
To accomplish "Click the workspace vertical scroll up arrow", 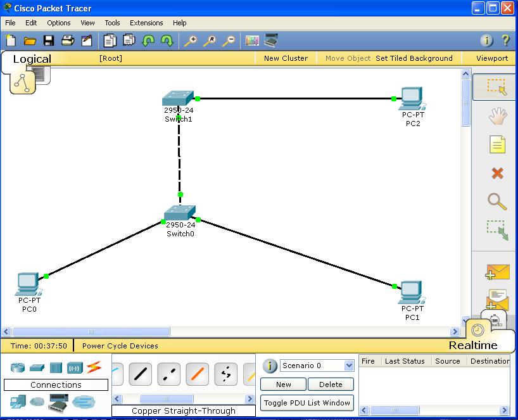I will 466,73.
